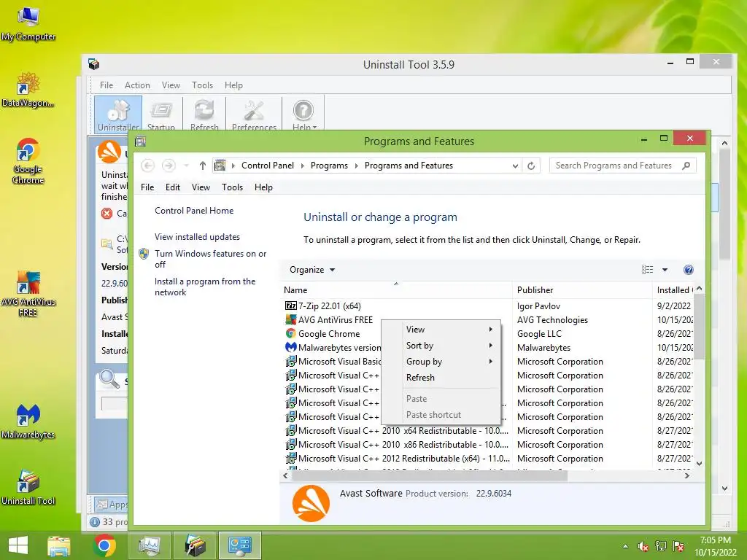Open Action menu in Uninstall Tool
This screenshot has width=747, height=560.
pos(137,85)
